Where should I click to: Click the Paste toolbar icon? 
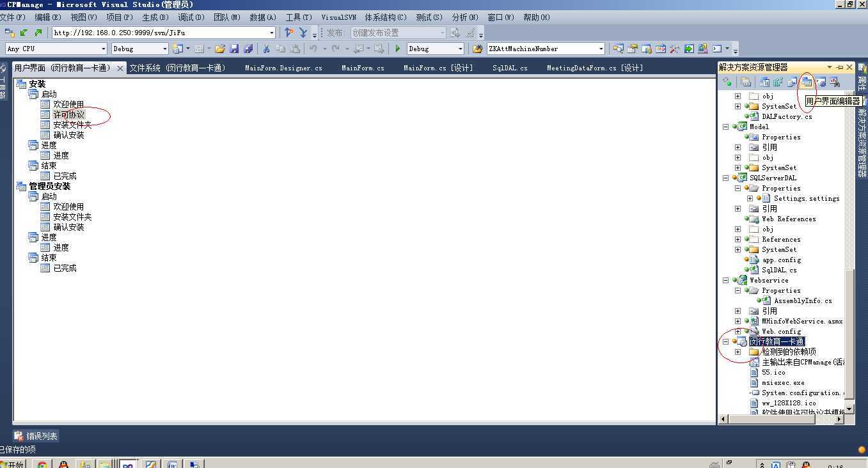point(295,49)
